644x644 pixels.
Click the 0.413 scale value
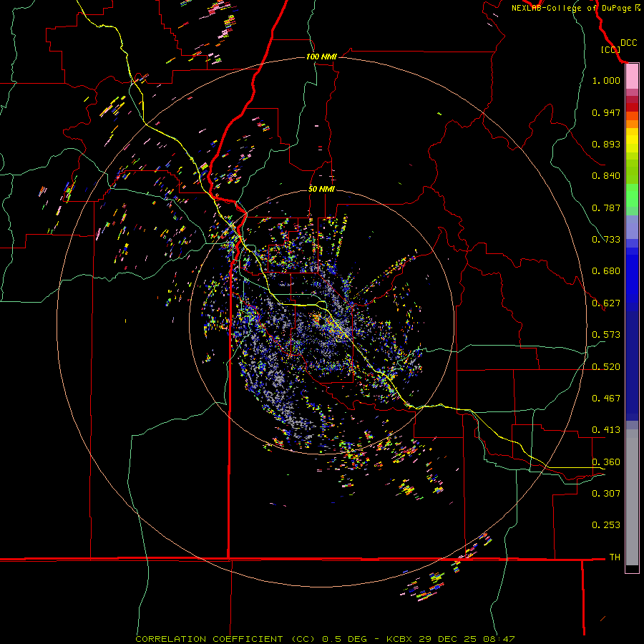(x=606, y=430)
